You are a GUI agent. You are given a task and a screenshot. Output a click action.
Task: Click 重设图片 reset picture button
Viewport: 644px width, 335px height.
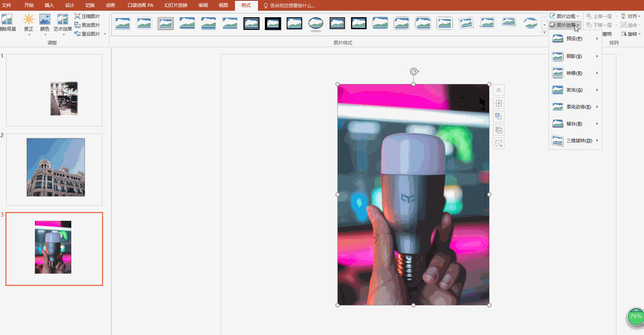click(x=87, y=34)
